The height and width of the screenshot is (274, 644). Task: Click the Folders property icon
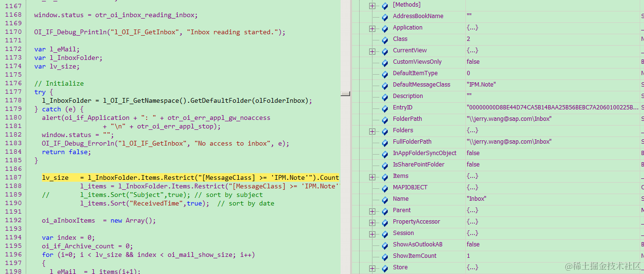point(385,131)
